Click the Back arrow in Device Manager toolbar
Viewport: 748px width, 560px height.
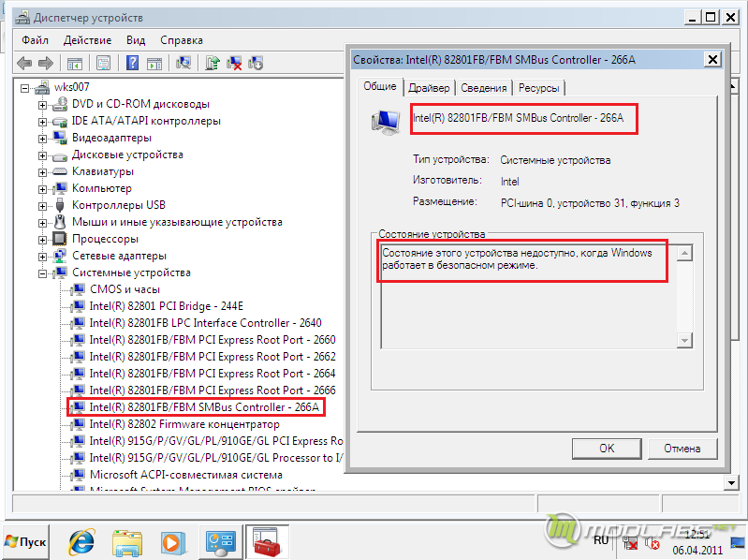23,63
